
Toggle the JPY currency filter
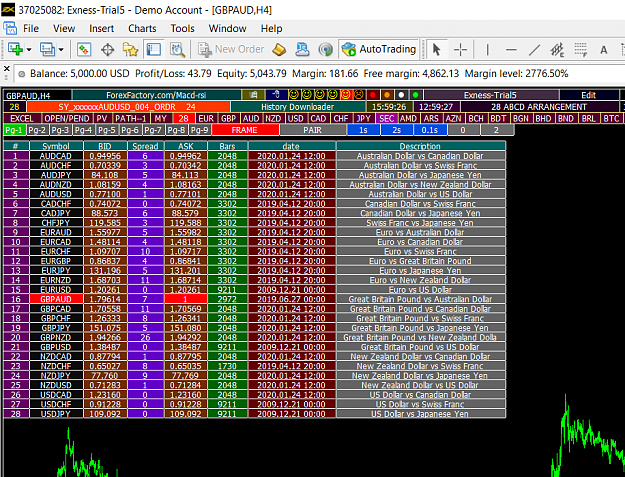coord(363,118)
